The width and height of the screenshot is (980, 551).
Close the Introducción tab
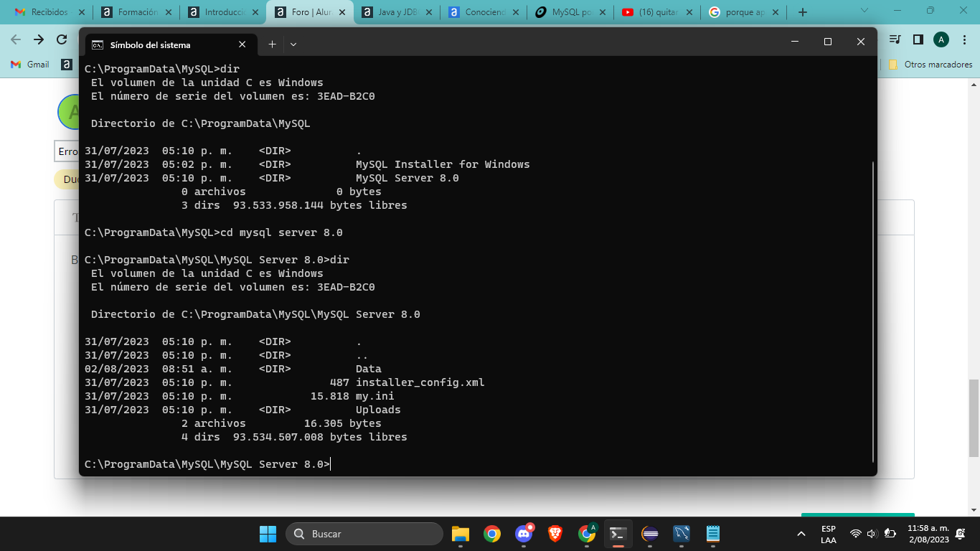(x=255, y=12)
